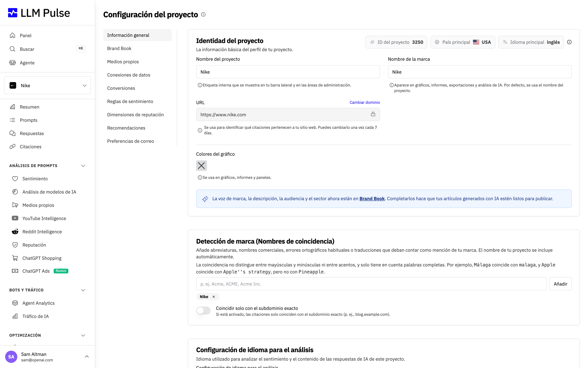
Task: Click the Medios propios flag icon in sidebar
Action: [x=15, y=205]
